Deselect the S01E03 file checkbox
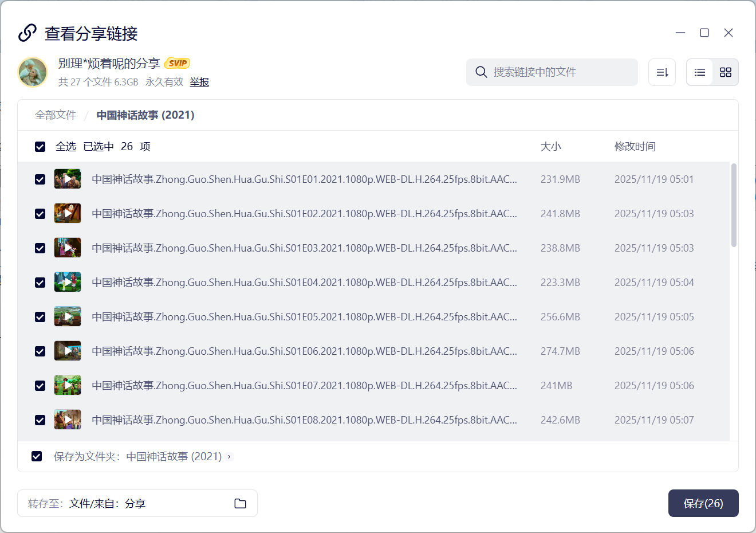756x533 pixels. click(40, 248)
